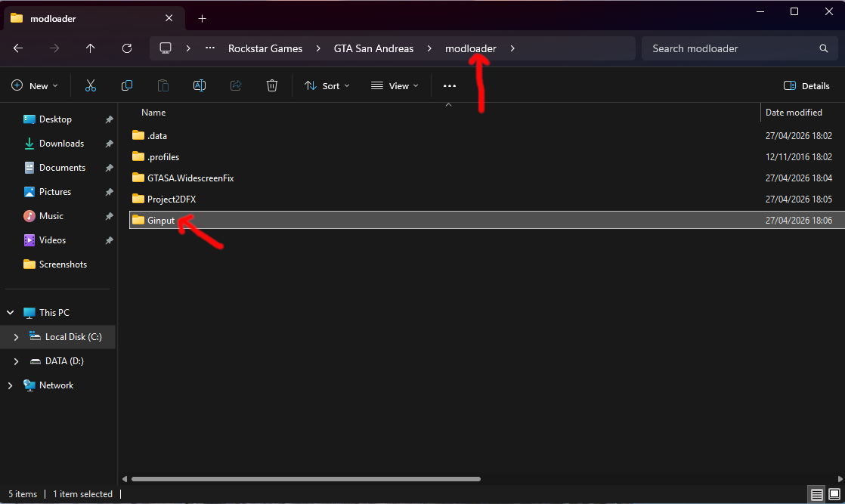Unpin Videos from Quick access
This screenshot has width=845, height=504.
109,240
